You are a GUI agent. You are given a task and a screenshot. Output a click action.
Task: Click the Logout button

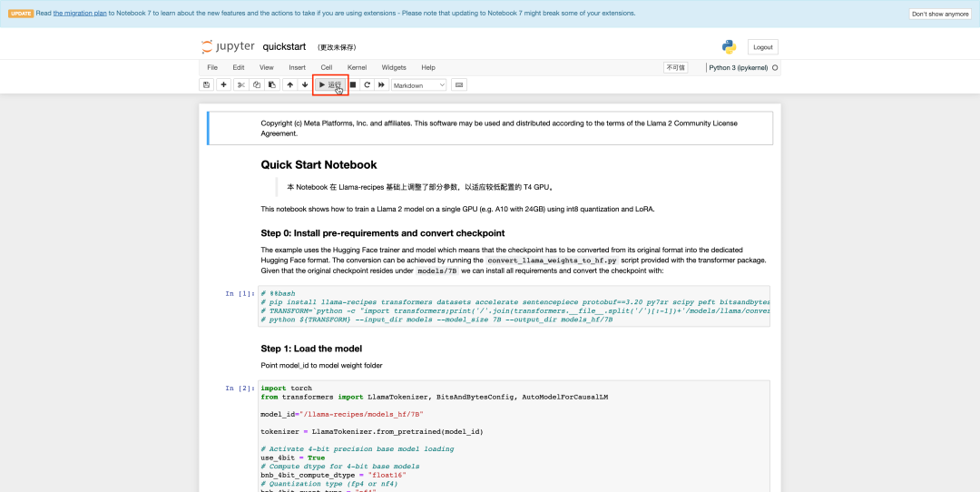click(762, 47)
